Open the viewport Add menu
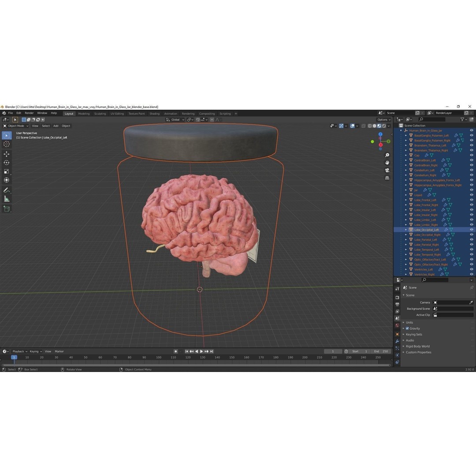This screenshot has height=476, width=476. click(x=56, y=126)
